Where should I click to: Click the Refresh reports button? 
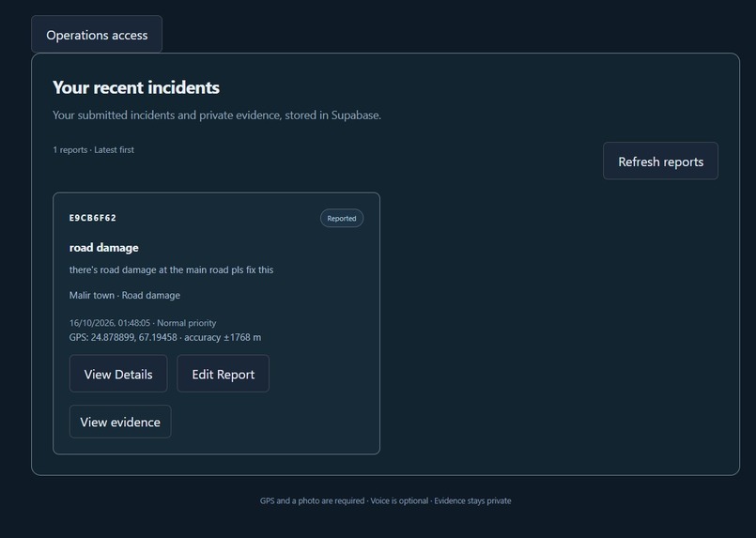point(660,161)
